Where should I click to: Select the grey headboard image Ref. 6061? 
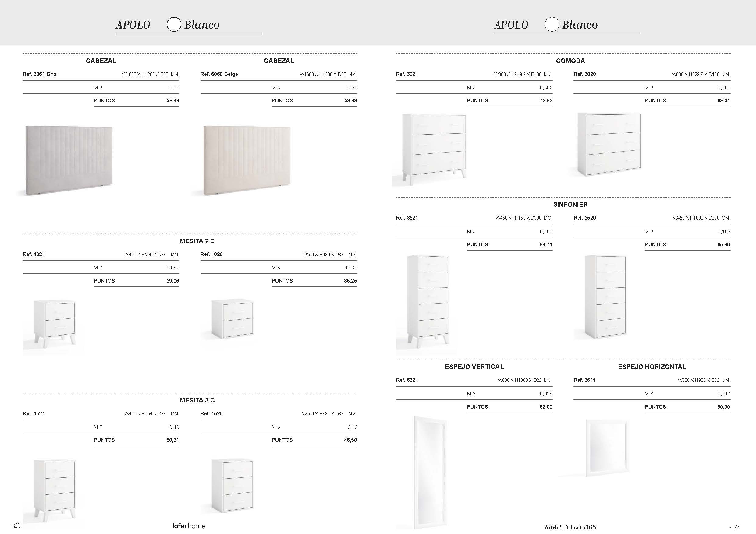(x=69, y=160)
